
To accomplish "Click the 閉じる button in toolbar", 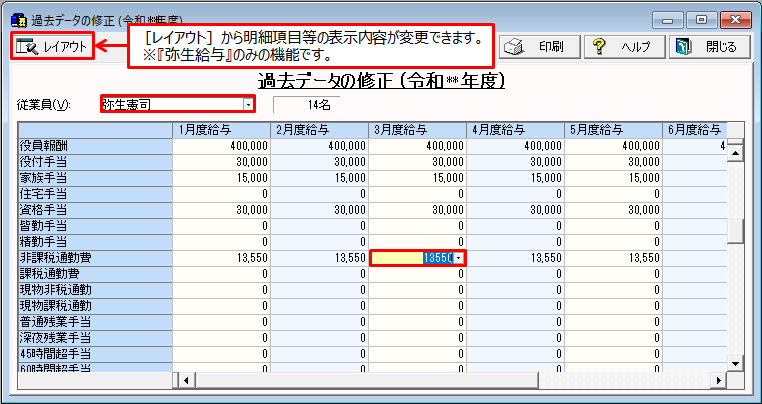I will (x=707, y=46).
